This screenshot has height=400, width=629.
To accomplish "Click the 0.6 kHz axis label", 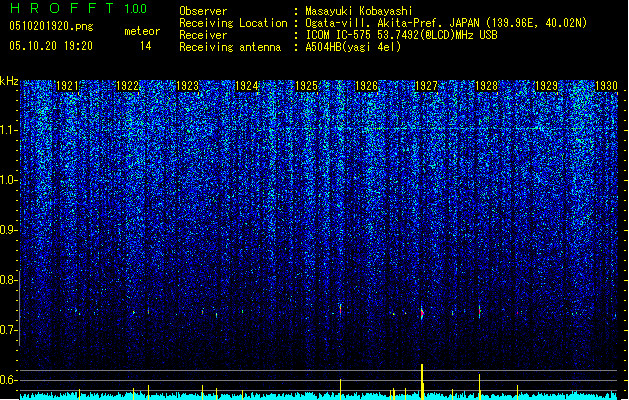I will [8, 380].
